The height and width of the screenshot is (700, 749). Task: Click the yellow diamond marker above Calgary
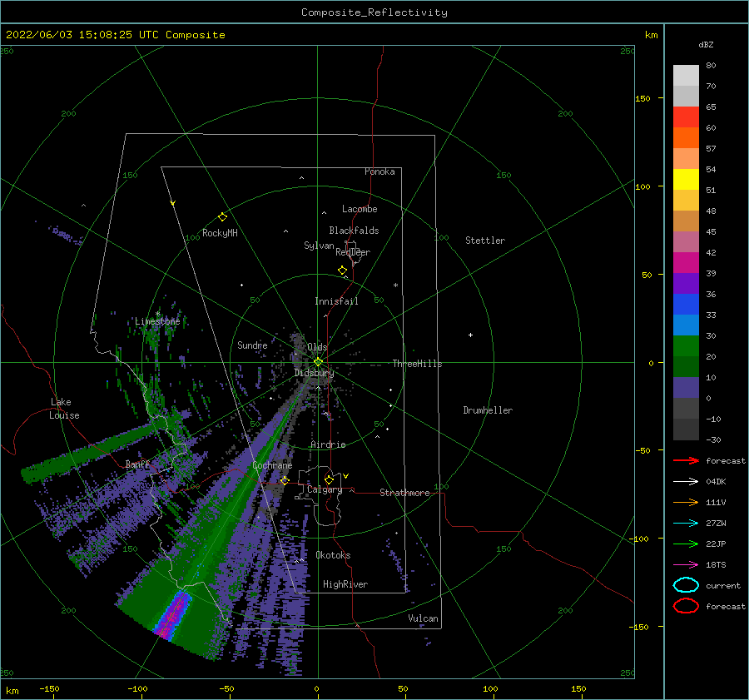(x=329, y=479)
